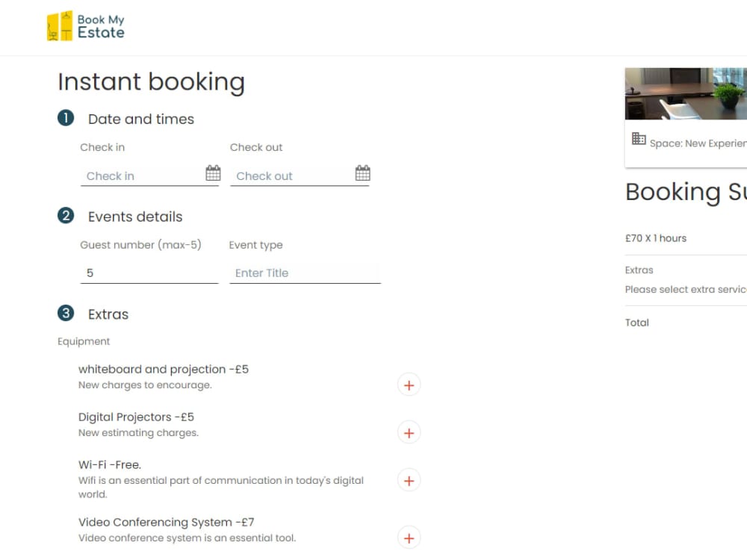This screenshot has width=747, height=560.
Task: Add Video Conferencing System with plus icon
Action: pos(409,538)
